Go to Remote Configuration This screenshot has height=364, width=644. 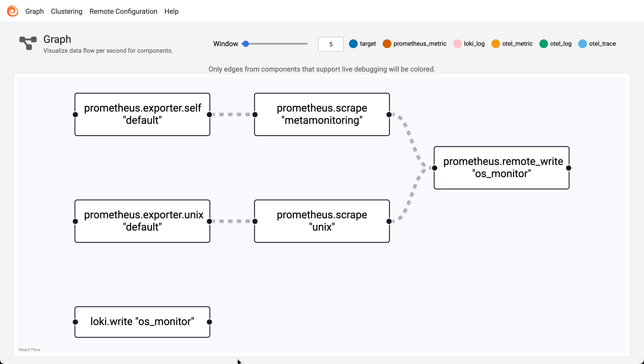pyautogui.click(x=123, y=11)
